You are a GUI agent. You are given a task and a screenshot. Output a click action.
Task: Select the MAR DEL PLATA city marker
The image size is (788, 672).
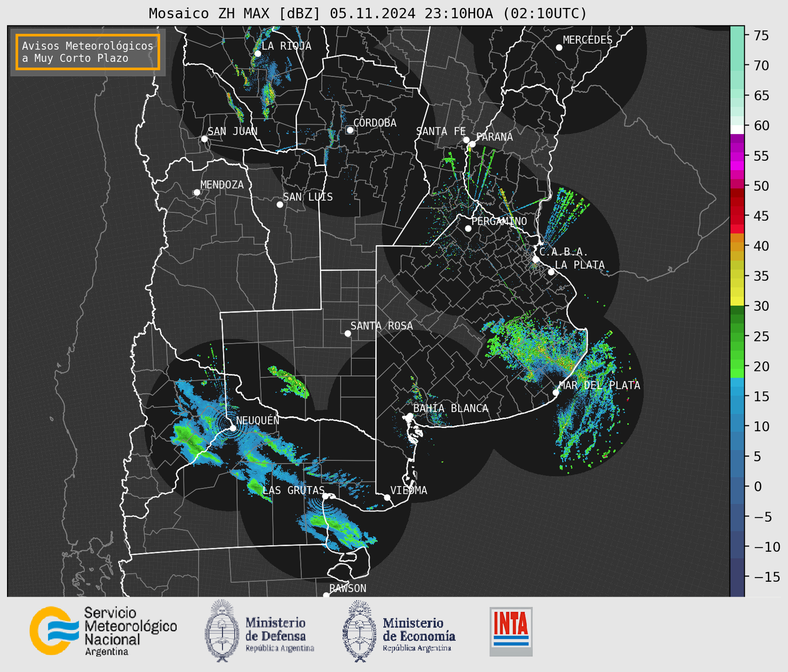pos(555,393)
